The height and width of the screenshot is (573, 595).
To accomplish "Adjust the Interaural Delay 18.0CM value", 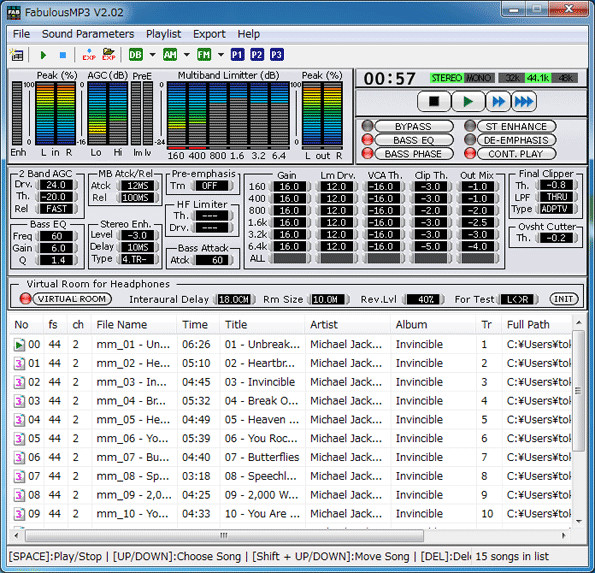I will pos(234,299).
